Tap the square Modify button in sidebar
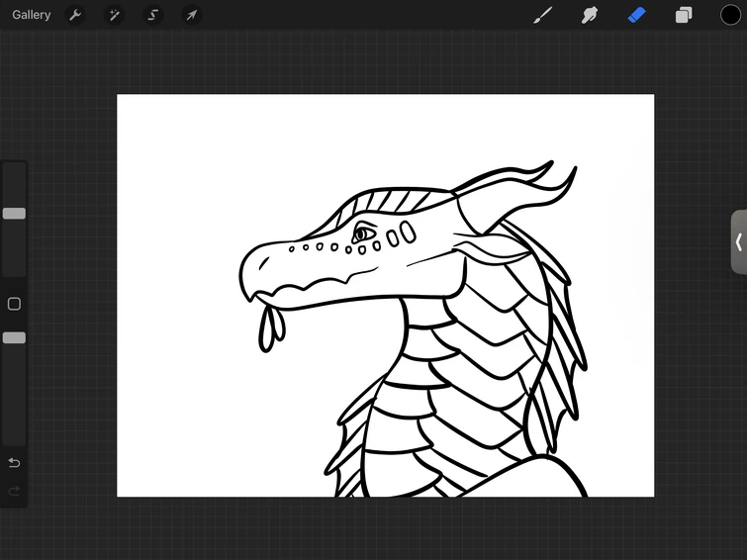The width and height of the screenshot is (747, 560). click(x=14, y=304)
